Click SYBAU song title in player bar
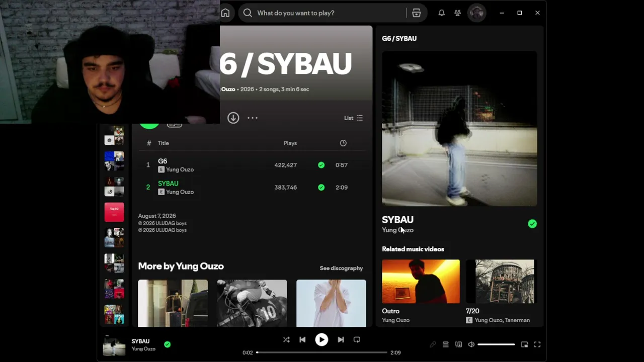The width and height of the screenshot is (644, 362). (140, 341)
